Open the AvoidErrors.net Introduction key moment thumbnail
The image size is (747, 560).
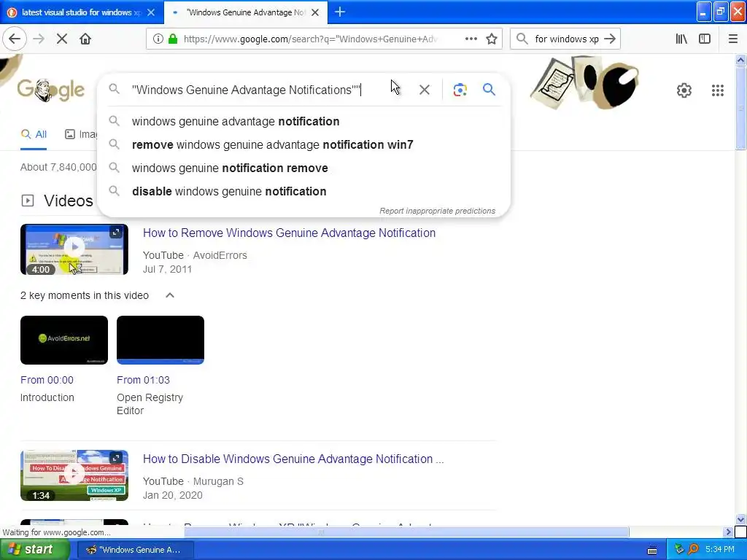click(64, 340)
